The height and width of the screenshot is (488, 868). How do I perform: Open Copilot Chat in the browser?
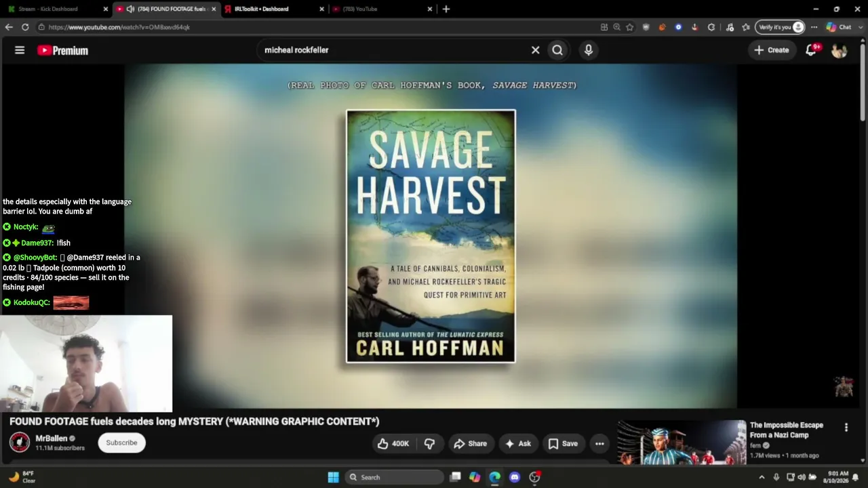[x=838, y=27]
